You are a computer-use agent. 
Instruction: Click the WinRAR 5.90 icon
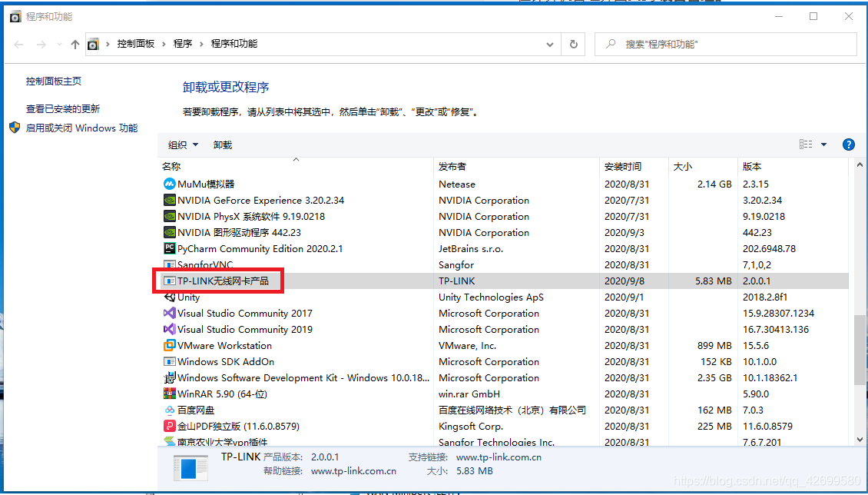click(x=170, y=394)
